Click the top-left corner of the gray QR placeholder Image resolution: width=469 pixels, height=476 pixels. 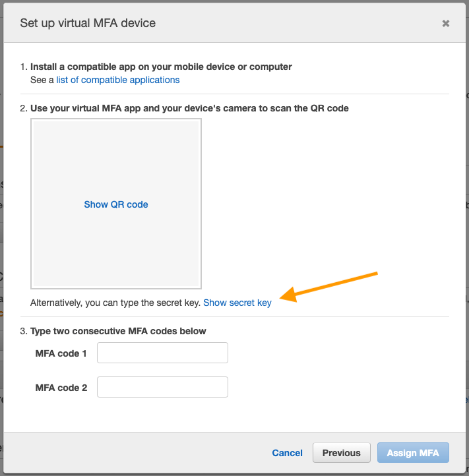pyautogui.click(x=36, y=125)
